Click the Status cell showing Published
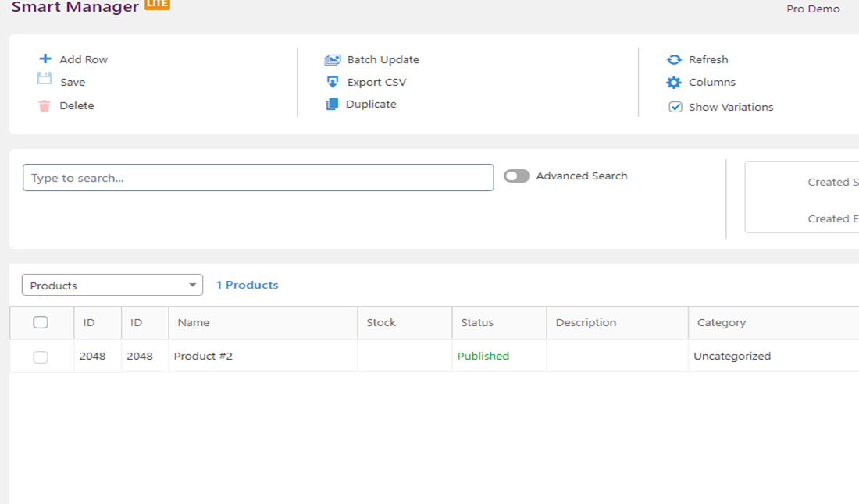Screen dimensions: 859x504 pos(483,356)
